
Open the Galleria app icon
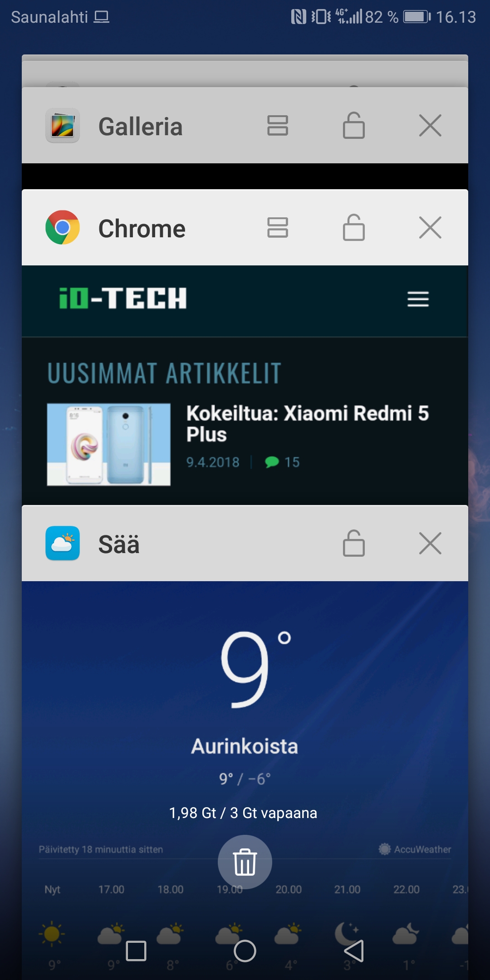click(63, 126)
